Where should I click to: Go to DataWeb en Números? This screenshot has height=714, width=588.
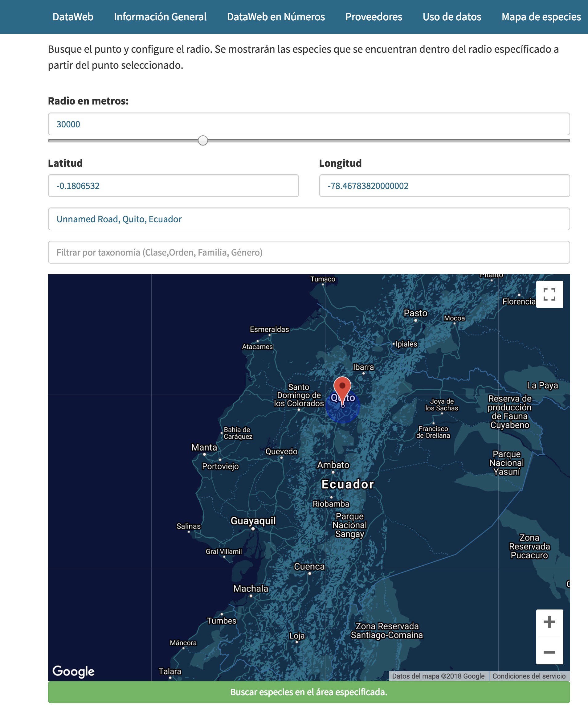pos(276,17)
